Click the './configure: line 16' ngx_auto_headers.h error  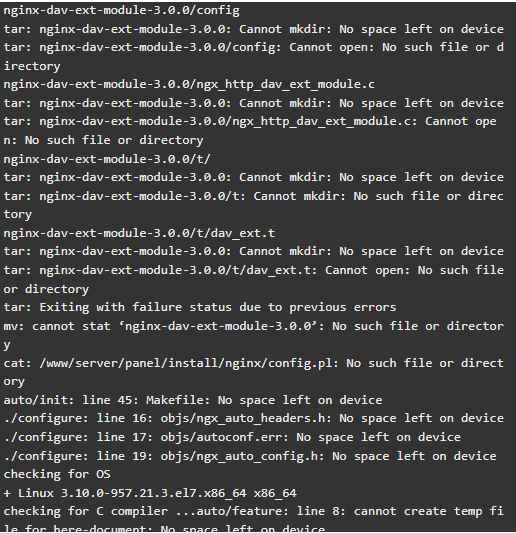pos(254,418)
